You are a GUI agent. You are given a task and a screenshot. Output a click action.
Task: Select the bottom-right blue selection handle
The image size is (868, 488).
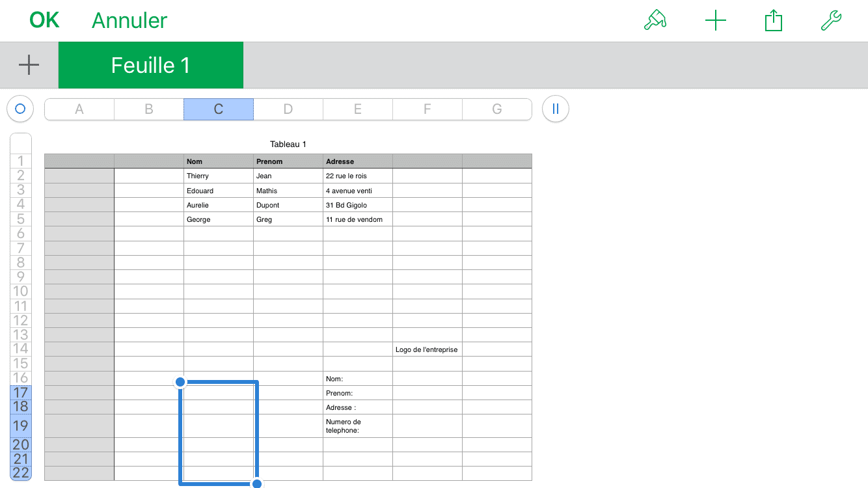[257, 483]
